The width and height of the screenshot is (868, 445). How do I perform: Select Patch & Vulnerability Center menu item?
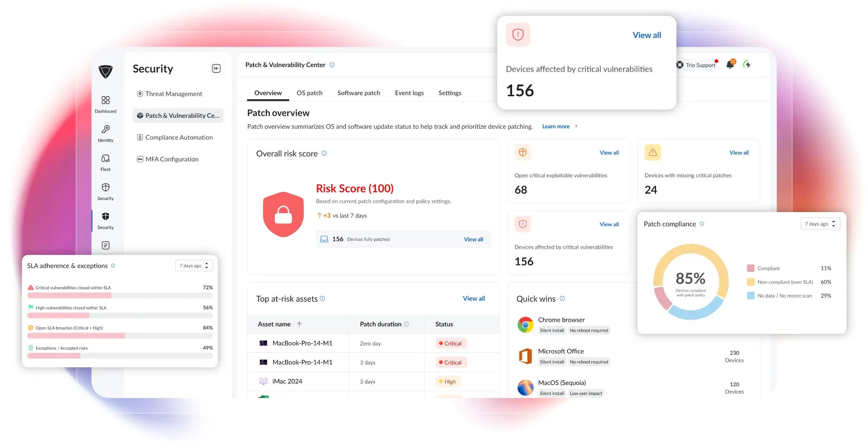pyautogui.click(x=178, y=115)
